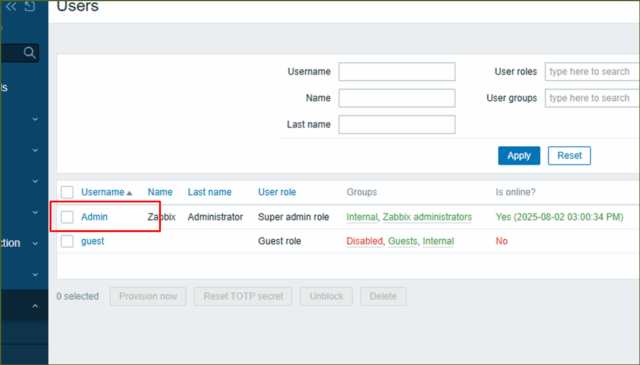
Task: Click the 'Guest role' cell
Action: [279, 241]
